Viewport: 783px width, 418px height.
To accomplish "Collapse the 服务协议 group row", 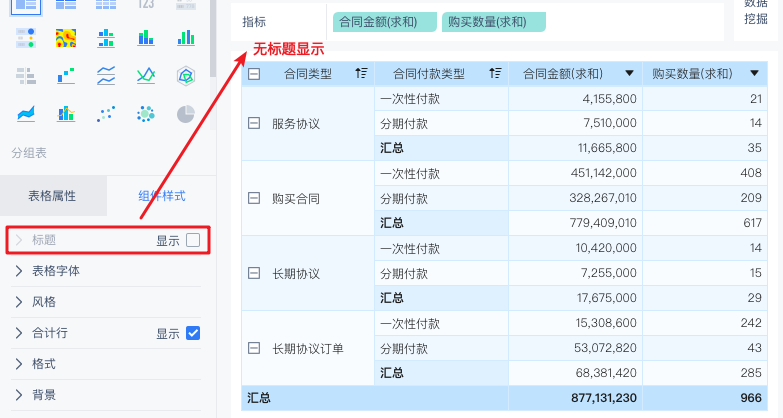I will [254, 123].
